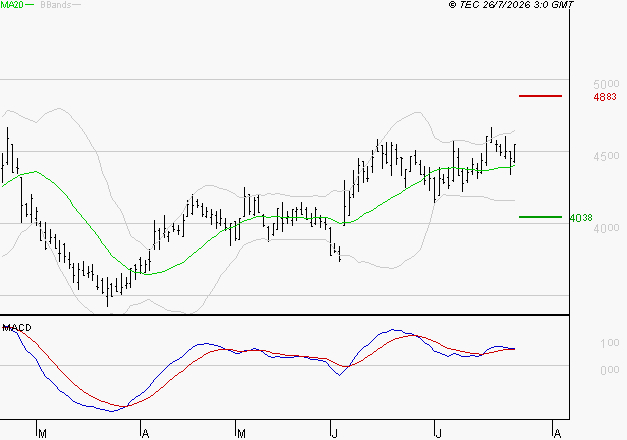Click the second J month marker

[439, 434]
